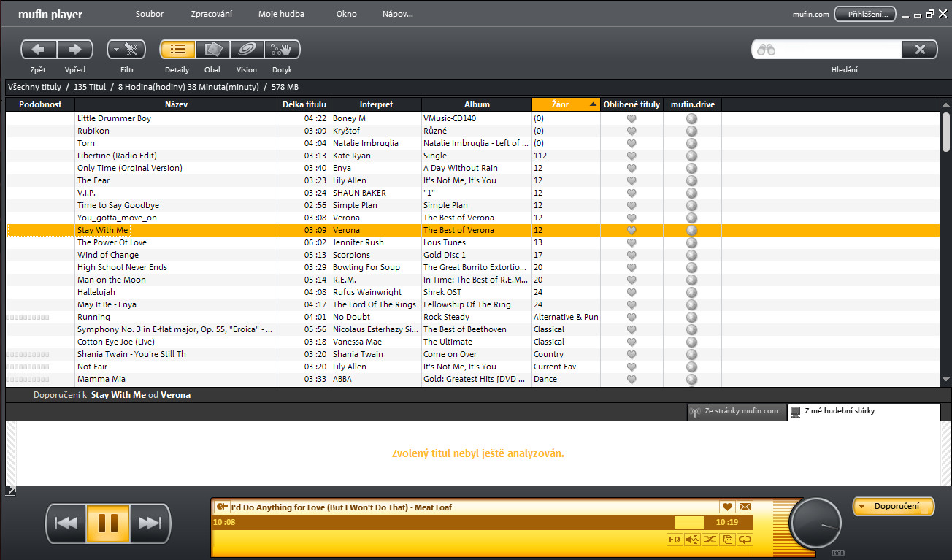Adjust the volume knob
Screen dimensions: 952x560
pos(815,523)
